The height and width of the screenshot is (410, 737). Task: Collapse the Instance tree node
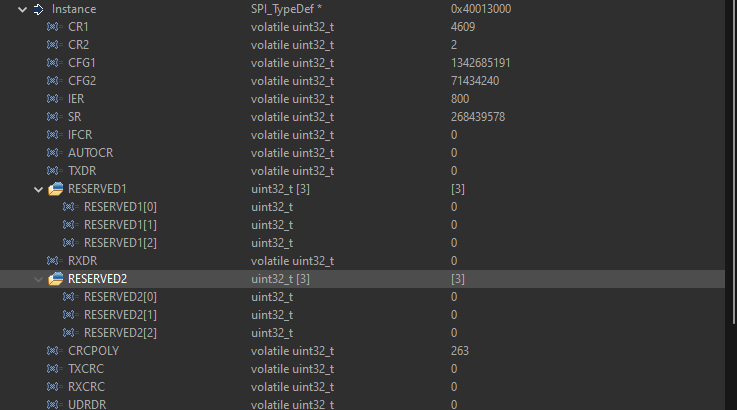click(22, 9)
